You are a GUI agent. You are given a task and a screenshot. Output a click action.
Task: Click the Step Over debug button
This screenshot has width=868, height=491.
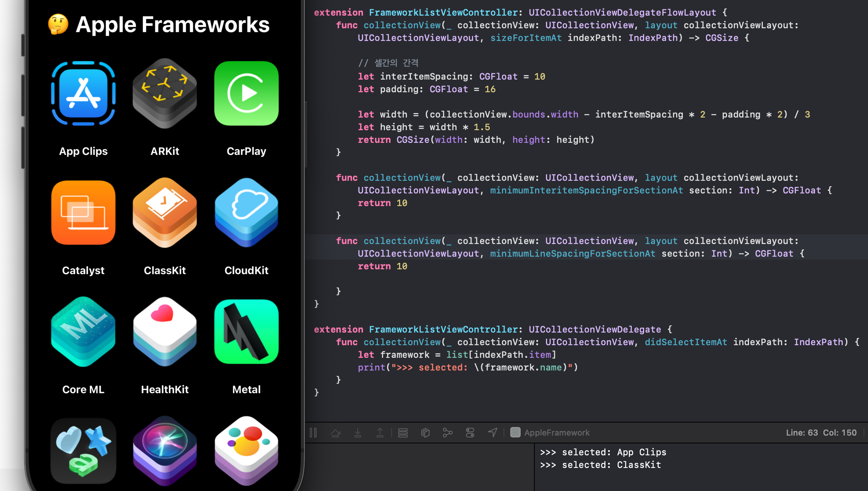[335, 433]
